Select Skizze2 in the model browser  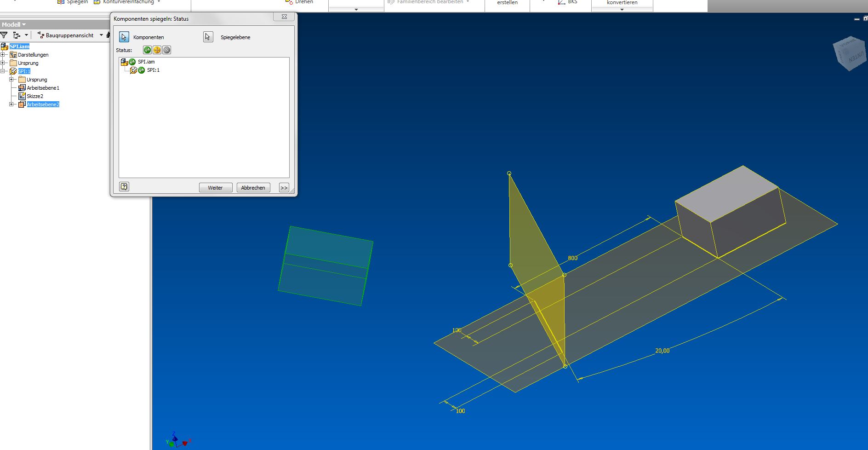coord(35,96)
